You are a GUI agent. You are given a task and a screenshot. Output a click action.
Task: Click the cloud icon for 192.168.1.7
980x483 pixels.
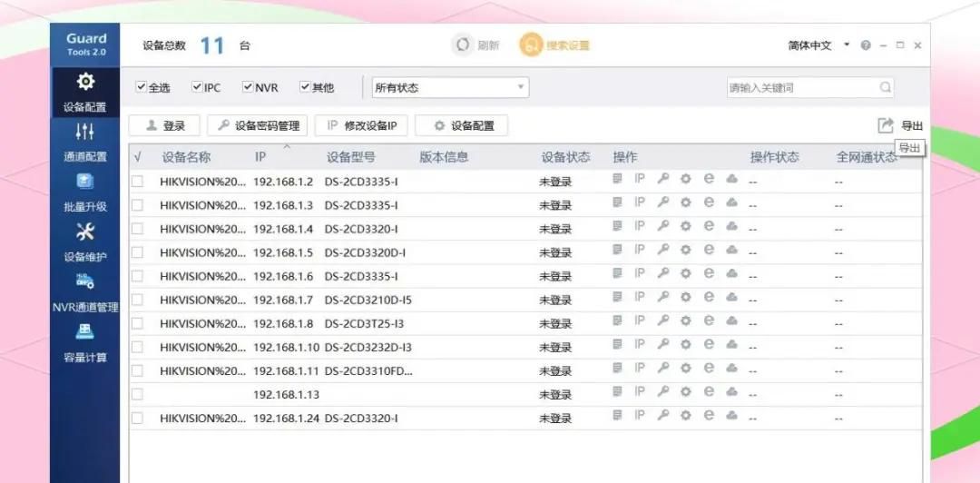(x=732, y=297)
